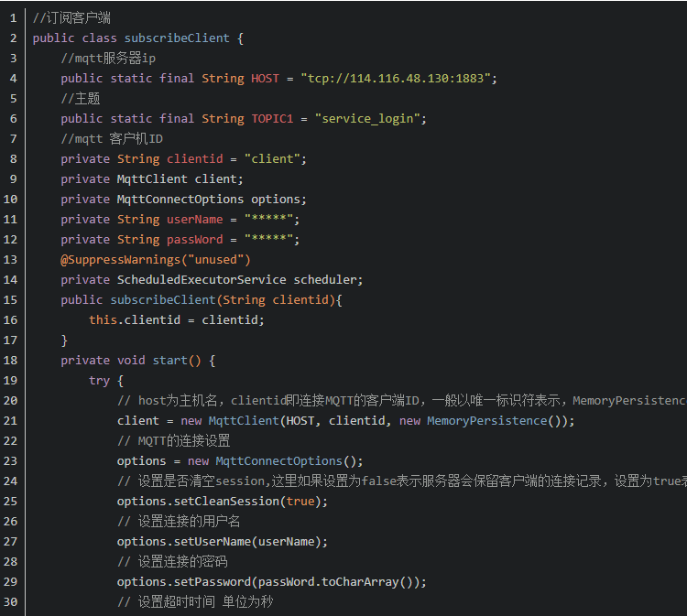
Task: Click the userName field declaration
Action: point(194,220)
